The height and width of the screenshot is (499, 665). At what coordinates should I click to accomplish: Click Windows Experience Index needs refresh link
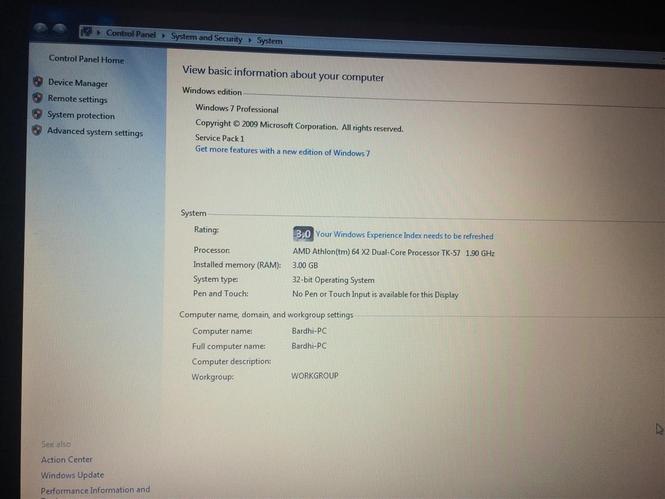pyautogui.click(x=404, y=235)
